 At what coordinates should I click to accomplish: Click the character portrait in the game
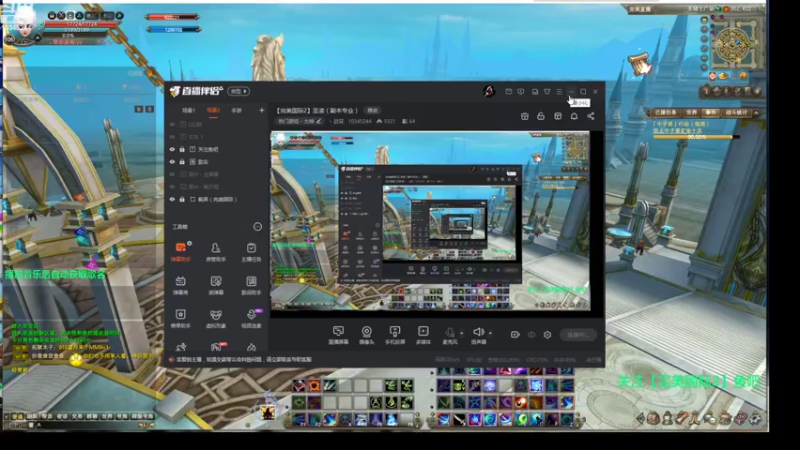25,24
